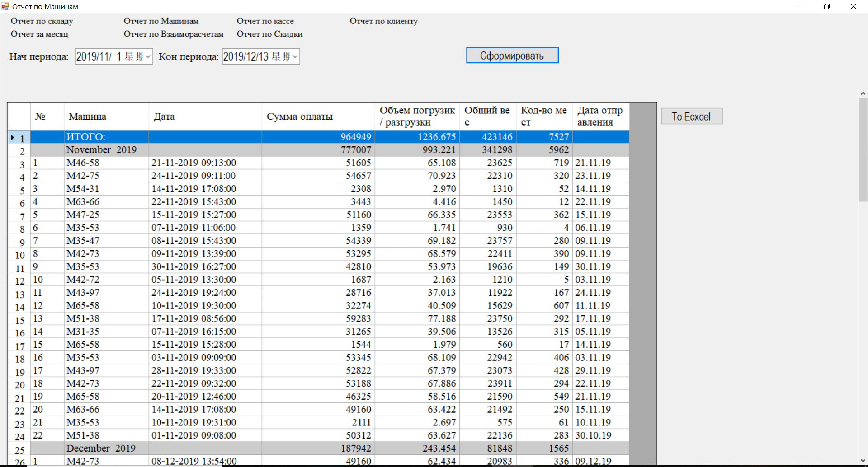Click scroll up arrow of scrollbar
868x467 pixels.
pos(863,93)
